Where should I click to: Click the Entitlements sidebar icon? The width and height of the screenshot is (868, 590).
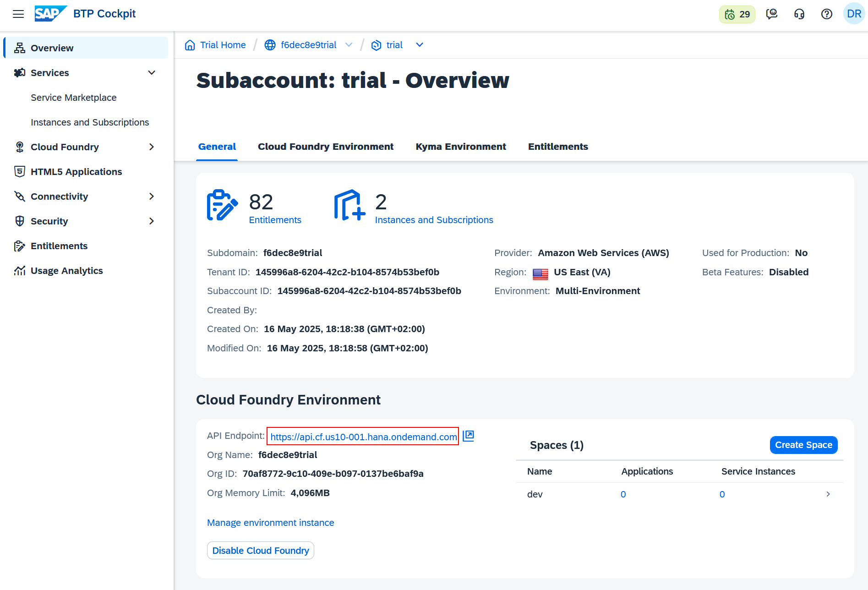coord(20,246)
